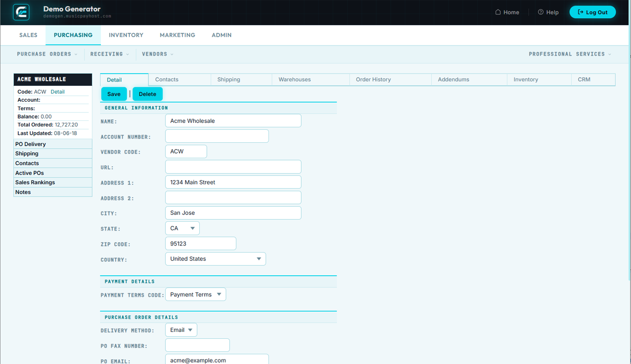This screenshot has height=364, width=631.
Task: Switch to the Shipping tab
Action: point(241,79)
